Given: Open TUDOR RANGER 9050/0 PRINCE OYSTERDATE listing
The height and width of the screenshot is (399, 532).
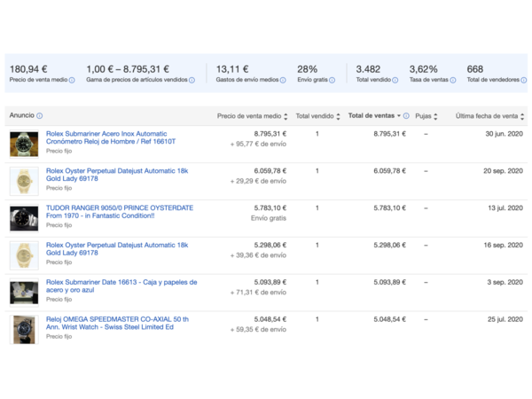Looking at the screenshot, I should pos(120,212).
